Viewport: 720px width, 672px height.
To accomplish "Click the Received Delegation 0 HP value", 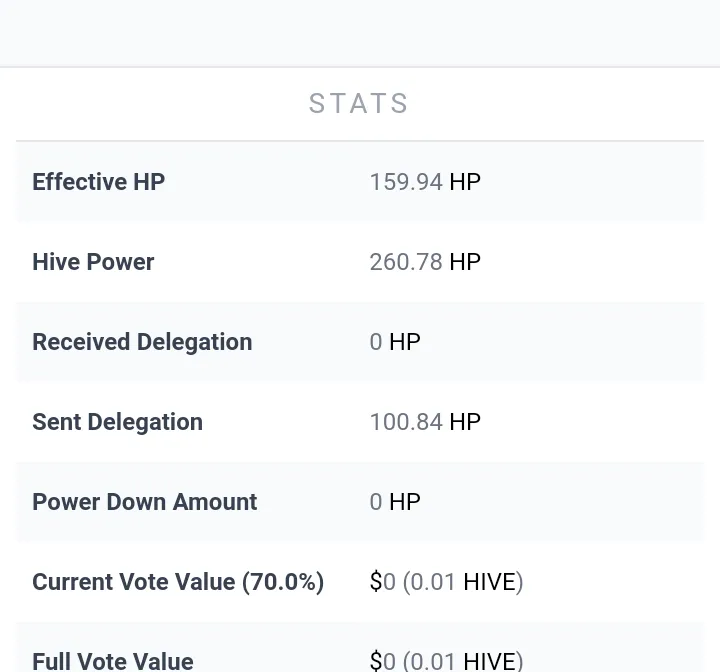I will (x=395, y=342).
